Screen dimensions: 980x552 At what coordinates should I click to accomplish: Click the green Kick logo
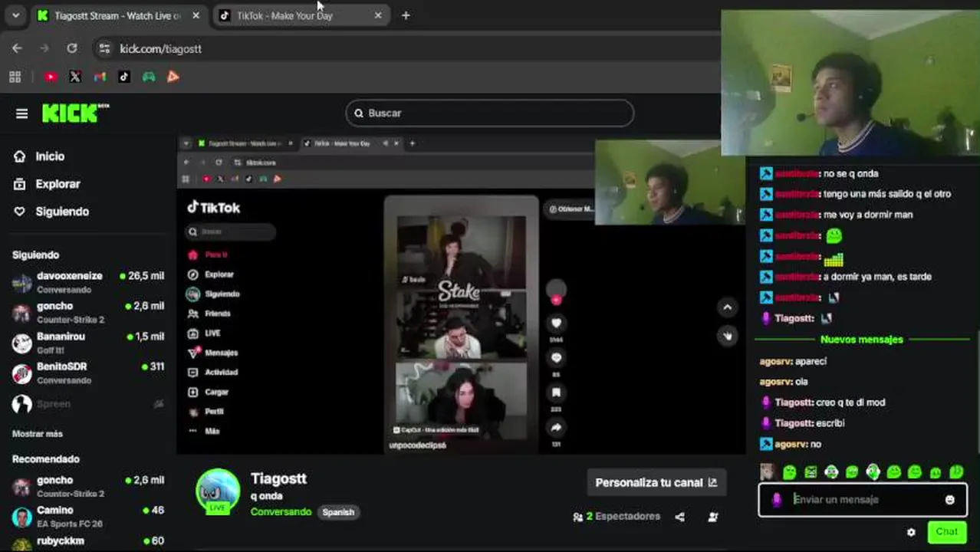[74, 113]
